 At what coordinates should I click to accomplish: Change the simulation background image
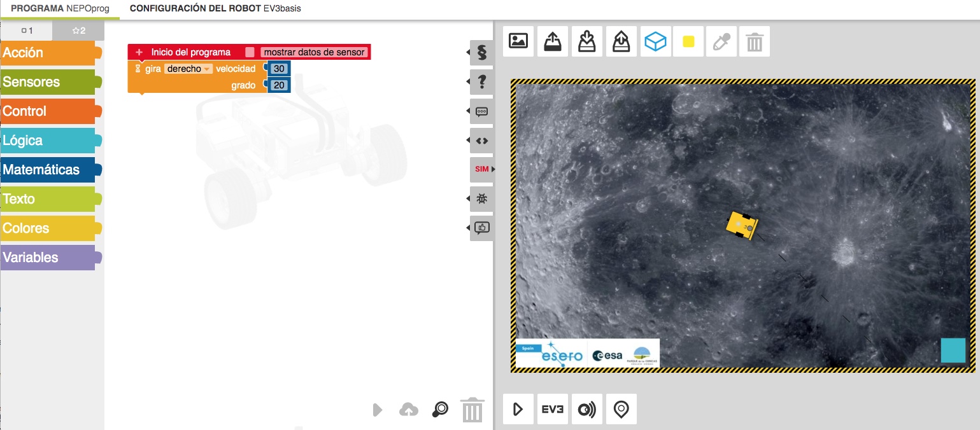518,42
